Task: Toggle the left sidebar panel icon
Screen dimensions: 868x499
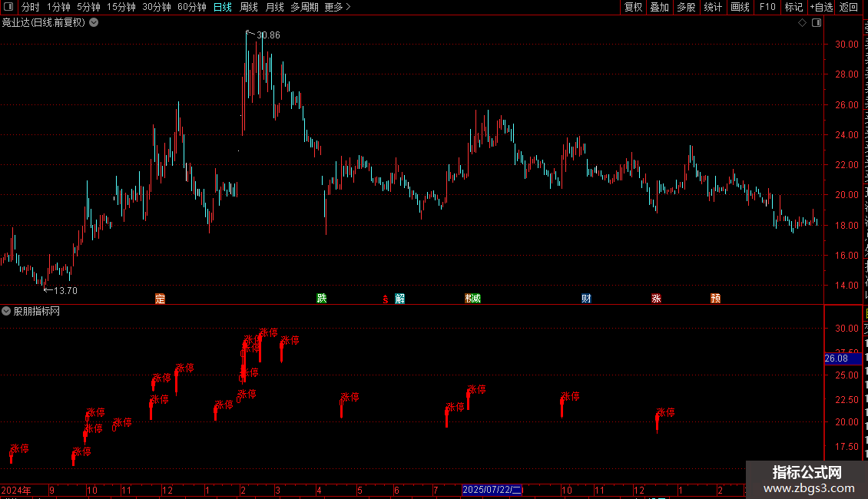Action: tap(9, 7)
